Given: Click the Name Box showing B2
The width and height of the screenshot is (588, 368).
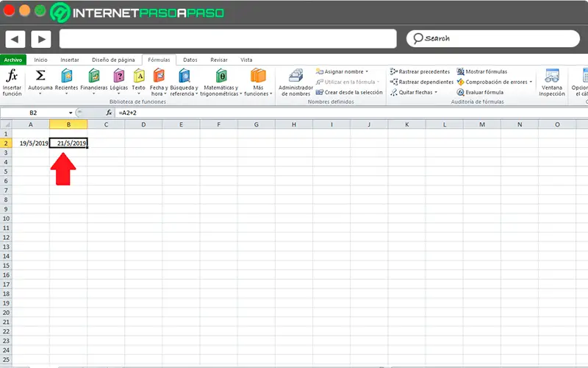Looking at the screenshot, I should pos(34,113).
